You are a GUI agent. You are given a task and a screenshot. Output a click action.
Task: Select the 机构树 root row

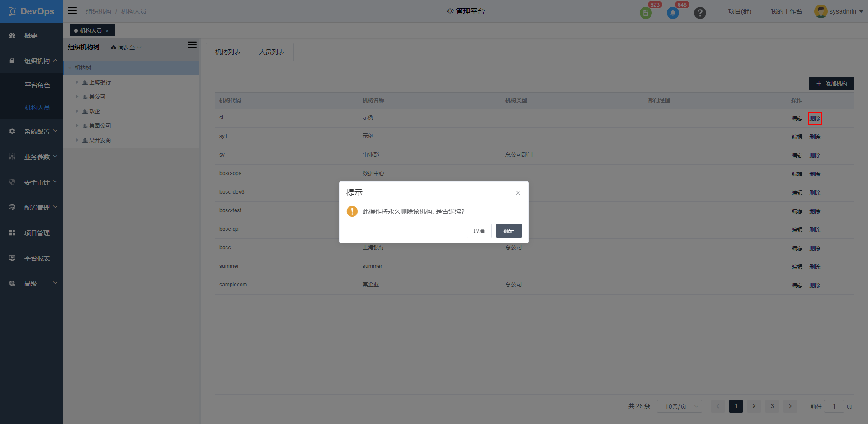coord(131,68)
